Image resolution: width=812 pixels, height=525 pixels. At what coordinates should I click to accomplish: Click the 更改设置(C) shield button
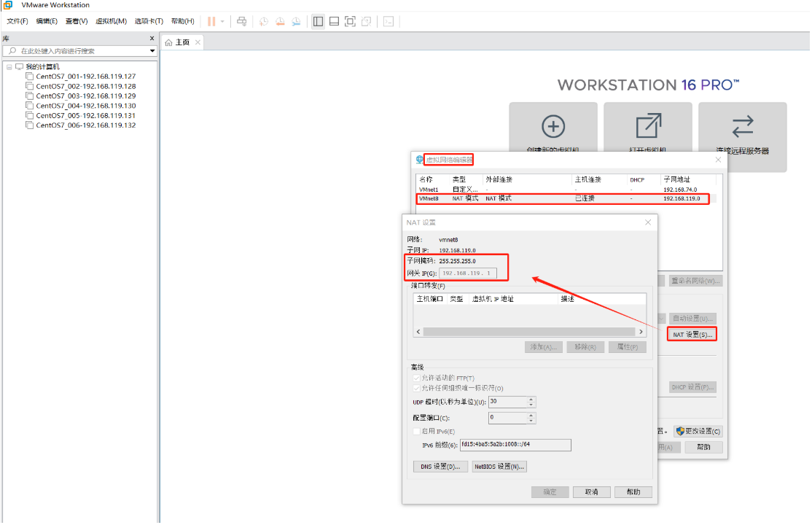(698, 431)
